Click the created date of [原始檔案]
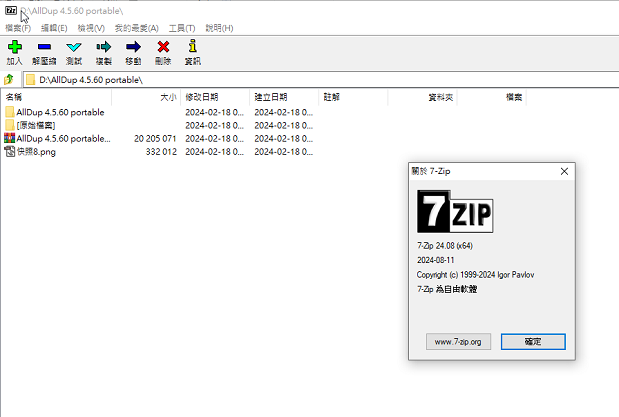 (283, 125)
